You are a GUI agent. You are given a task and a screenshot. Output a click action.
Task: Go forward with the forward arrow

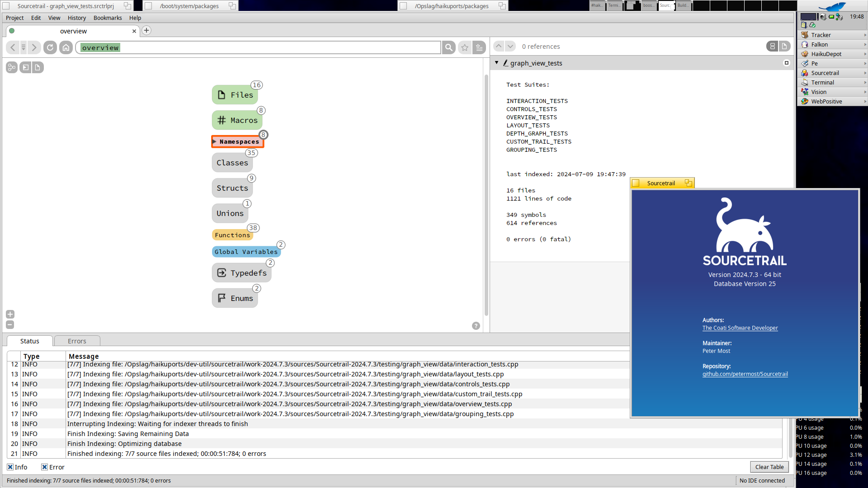coord(34,47)
